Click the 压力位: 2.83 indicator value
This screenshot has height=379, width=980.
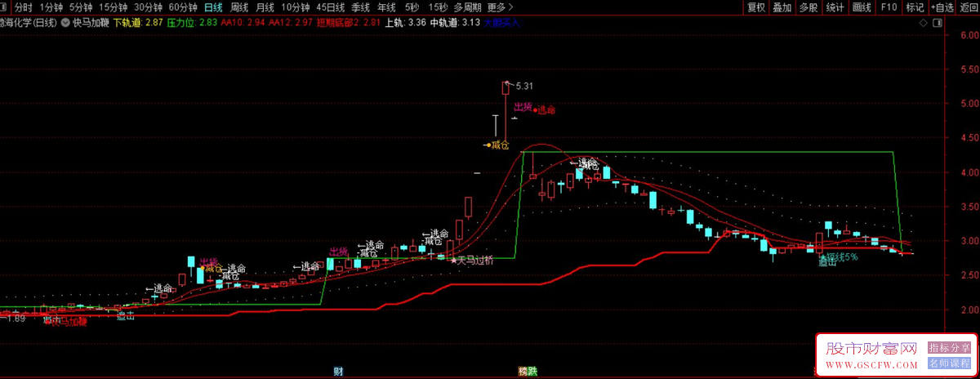tap(192, 23)
